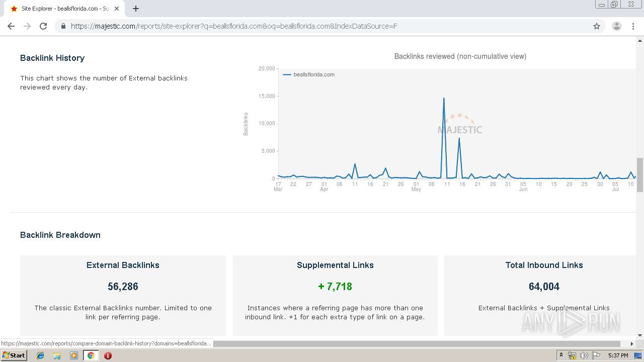Image resolution: width=644 pixels, height=362 pixels.
Task: Show hidden system tray icons
Action: pos(561,355)
